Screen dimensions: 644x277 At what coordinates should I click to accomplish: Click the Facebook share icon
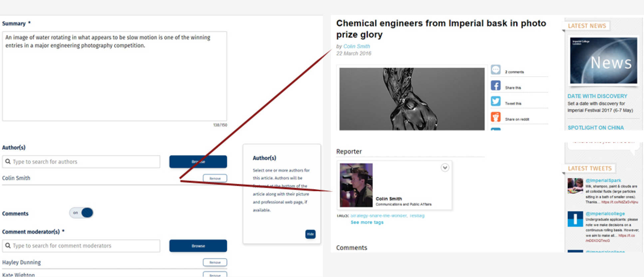(495, 86)
